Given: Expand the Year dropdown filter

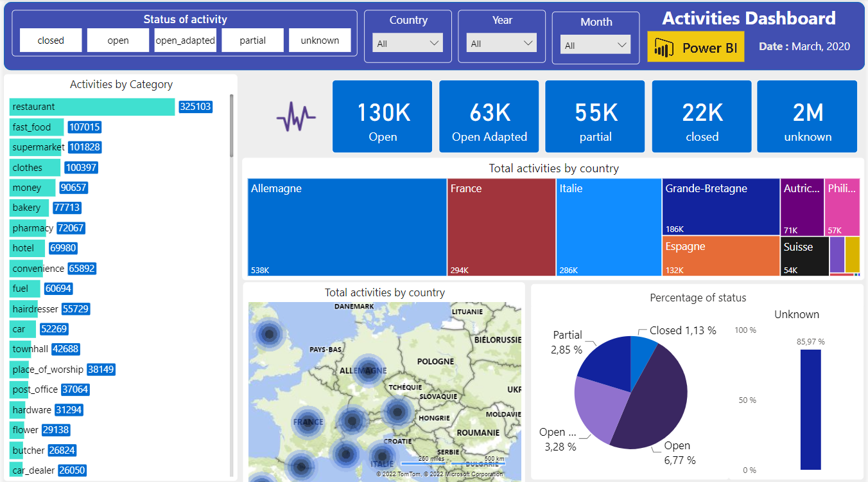Looking at the screenshot, I should [501, 44].
